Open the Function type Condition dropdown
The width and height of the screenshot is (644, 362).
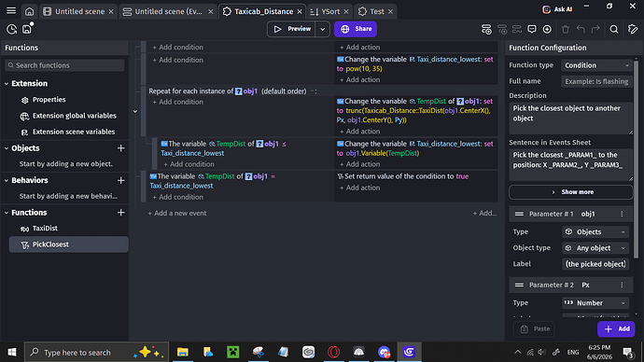click(596, 65)
